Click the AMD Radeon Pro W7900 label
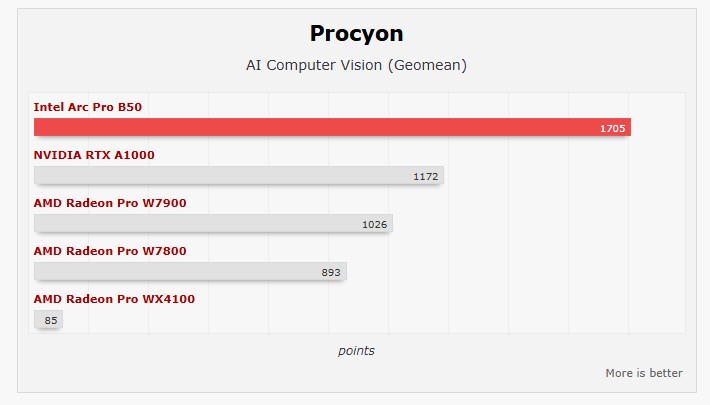Screen dimensions: 710x405 [x=110, y=203]
